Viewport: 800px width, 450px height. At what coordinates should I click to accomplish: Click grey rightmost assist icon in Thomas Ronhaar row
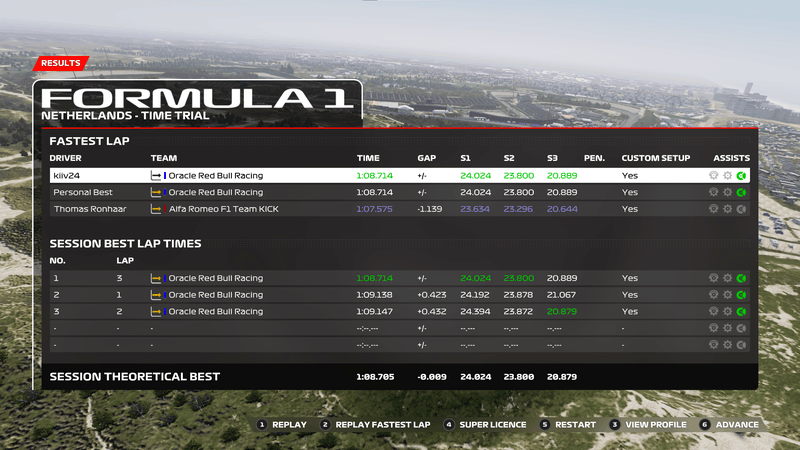(x=741, y=209)
